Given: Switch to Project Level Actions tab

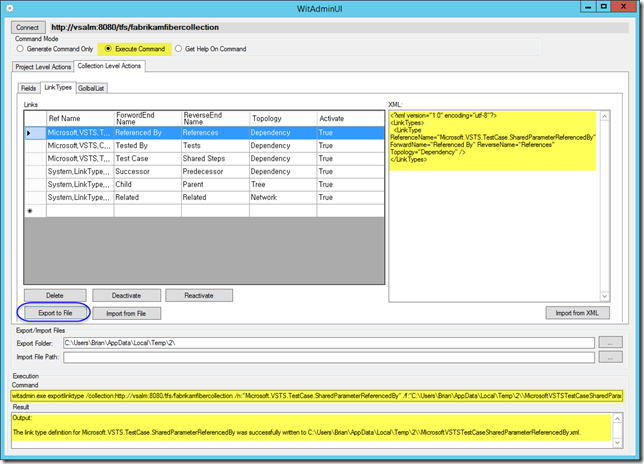Looking at the screenshot, I should pos(43,67).
